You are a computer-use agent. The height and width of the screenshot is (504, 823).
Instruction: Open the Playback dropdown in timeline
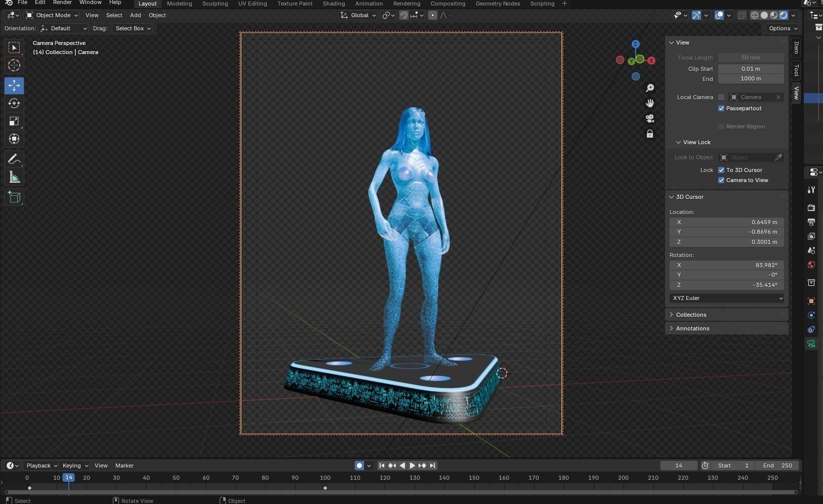click(42, 466)
